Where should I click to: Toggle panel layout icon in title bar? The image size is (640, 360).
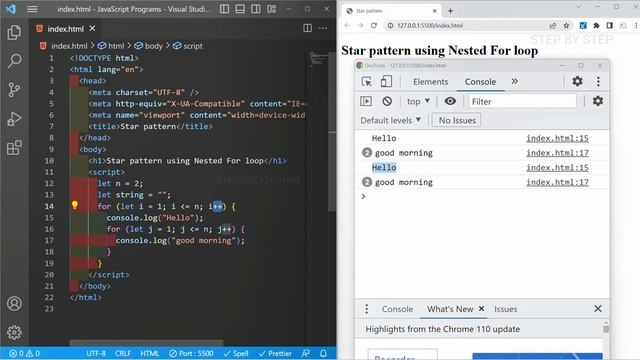[240, 9]
